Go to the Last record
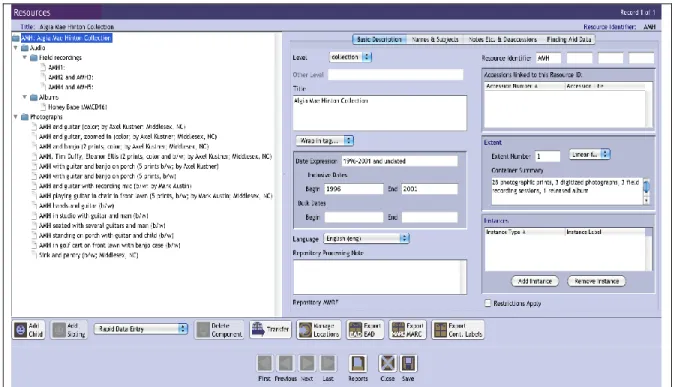The width and height of the screenshot is (675, 387). coord(328,363)
